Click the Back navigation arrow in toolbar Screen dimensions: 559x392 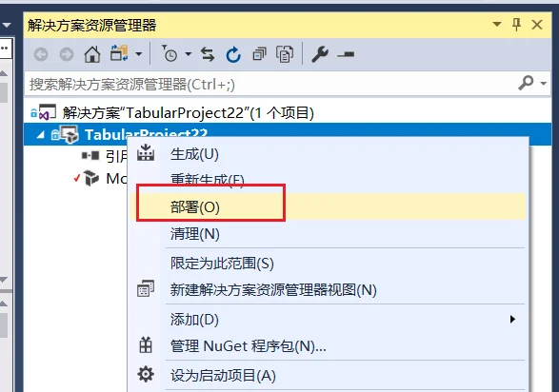coord(41,54)
